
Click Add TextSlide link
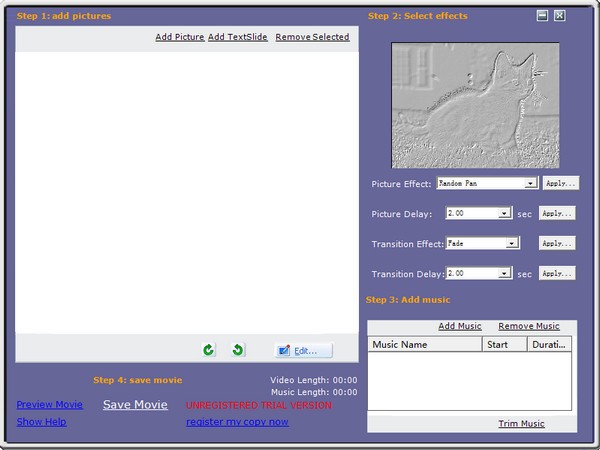[238, 37]
